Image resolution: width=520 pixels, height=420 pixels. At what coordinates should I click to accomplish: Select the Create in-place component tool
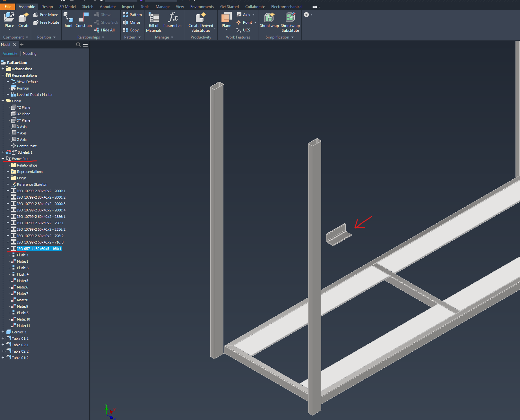click(x=23, y=19)
